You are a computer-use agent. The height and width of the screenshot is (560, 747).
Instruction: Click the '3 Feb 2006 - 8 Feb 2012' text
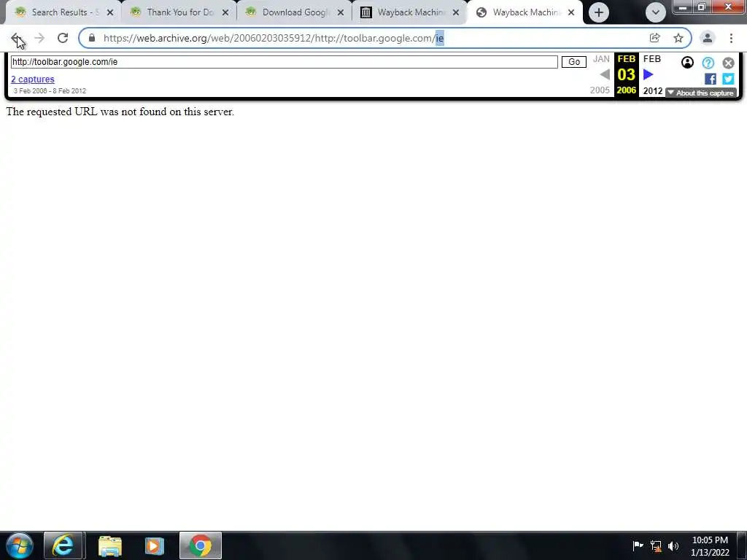click(x=50, y=90)
